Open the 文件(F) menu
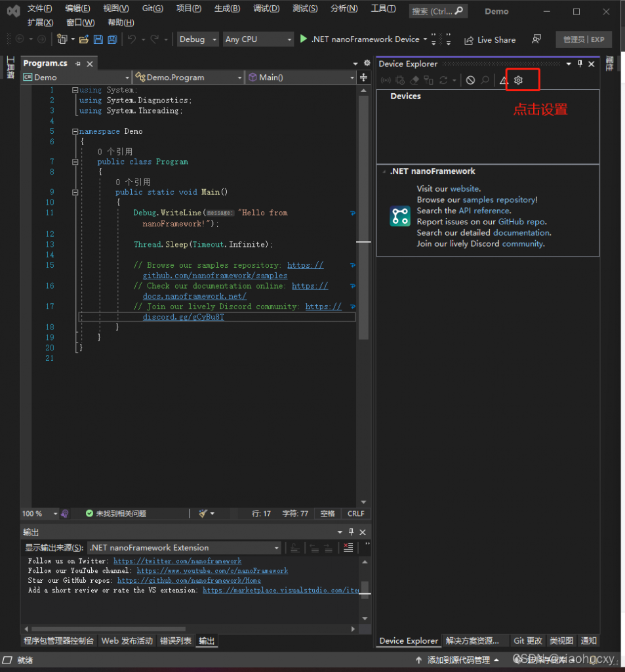The height and width of the screenshot is (672, 625). click(40, 9)
